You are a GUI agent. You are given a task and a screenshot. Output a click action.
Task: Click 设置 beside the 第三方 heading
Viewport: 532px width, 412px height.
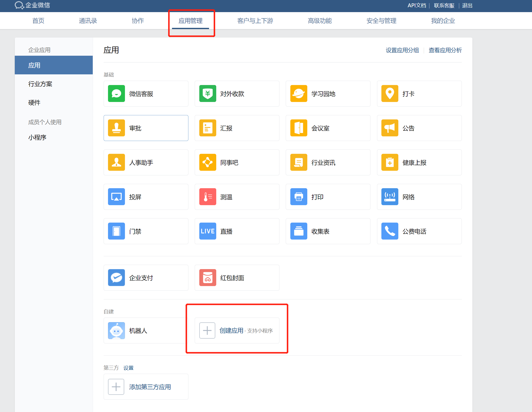(128, 368)
